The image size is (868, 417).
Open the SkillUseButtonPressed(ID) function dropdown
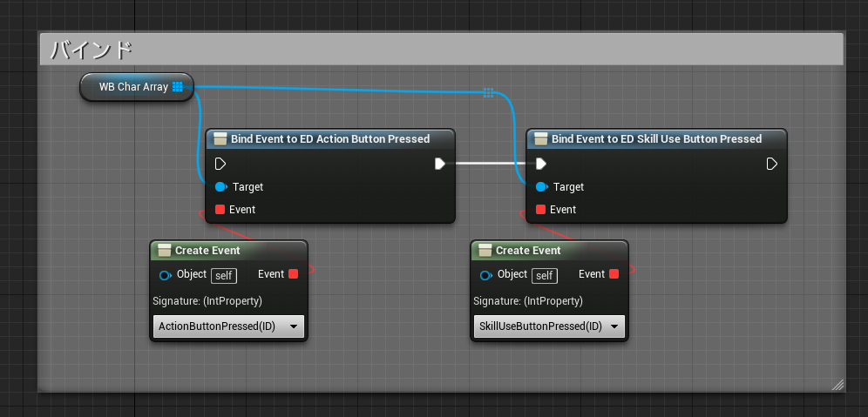549,326
